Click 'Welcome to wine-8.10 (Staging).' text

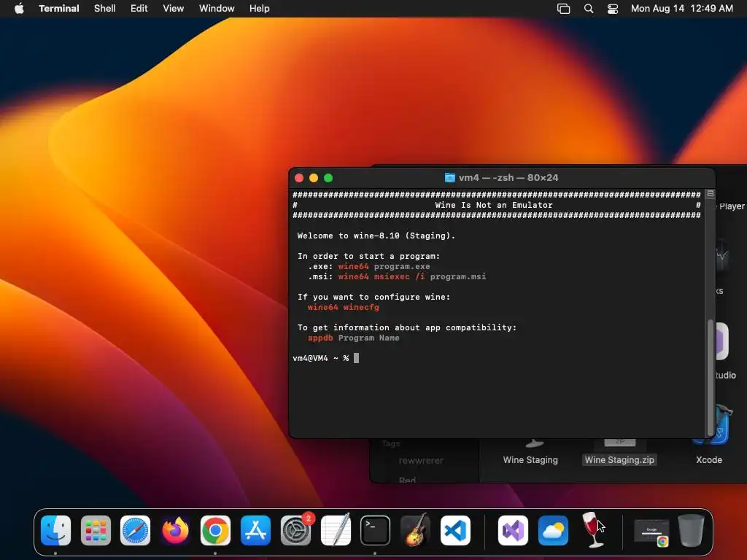click(x=376, y=236)
